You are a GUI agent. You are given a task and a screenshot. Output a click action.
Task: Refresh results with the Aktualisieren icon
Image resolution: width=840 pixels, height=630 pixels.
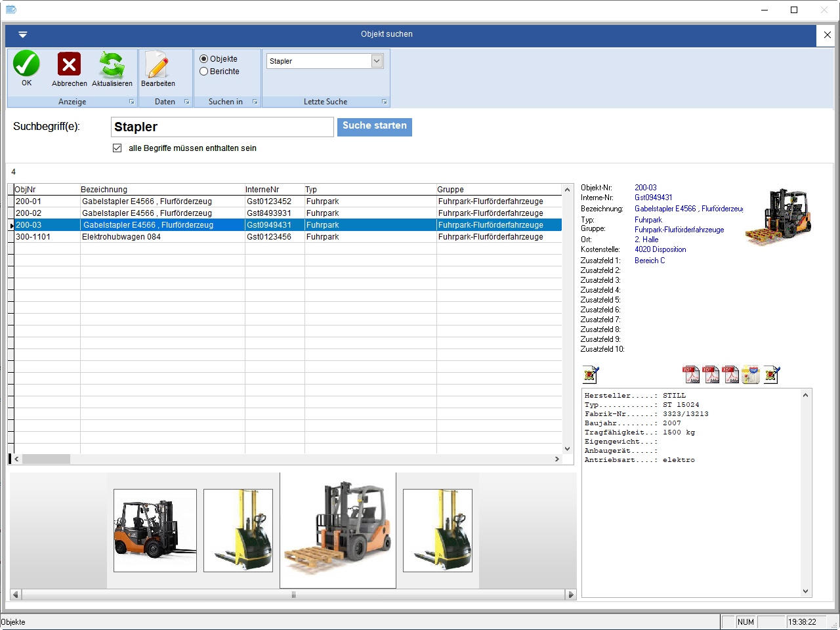tap(112, 64)
